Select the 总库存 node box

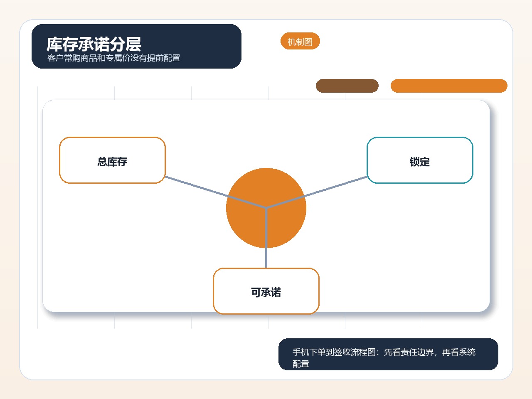[112, 160]
